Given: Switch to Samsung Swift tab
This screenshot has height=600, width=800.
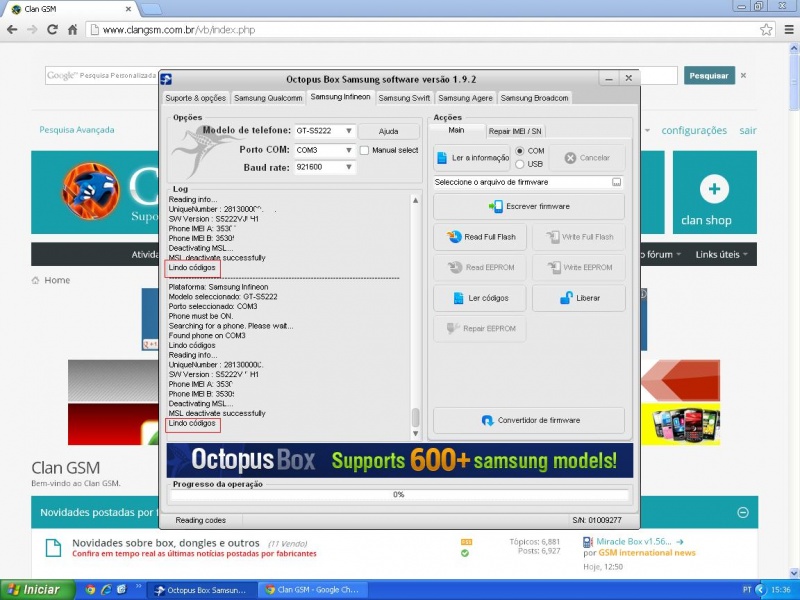Looking at the screenshot, I should coord(404,98).
